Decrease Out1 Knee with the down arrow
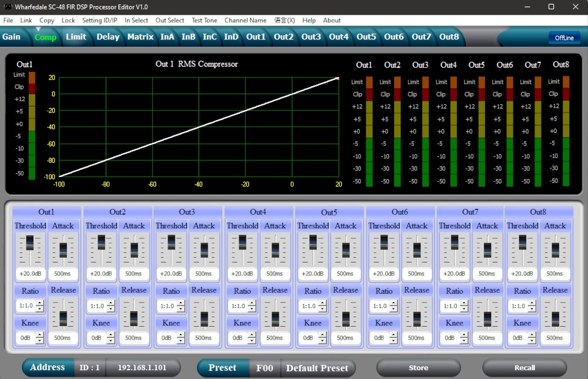 [40, 341]
